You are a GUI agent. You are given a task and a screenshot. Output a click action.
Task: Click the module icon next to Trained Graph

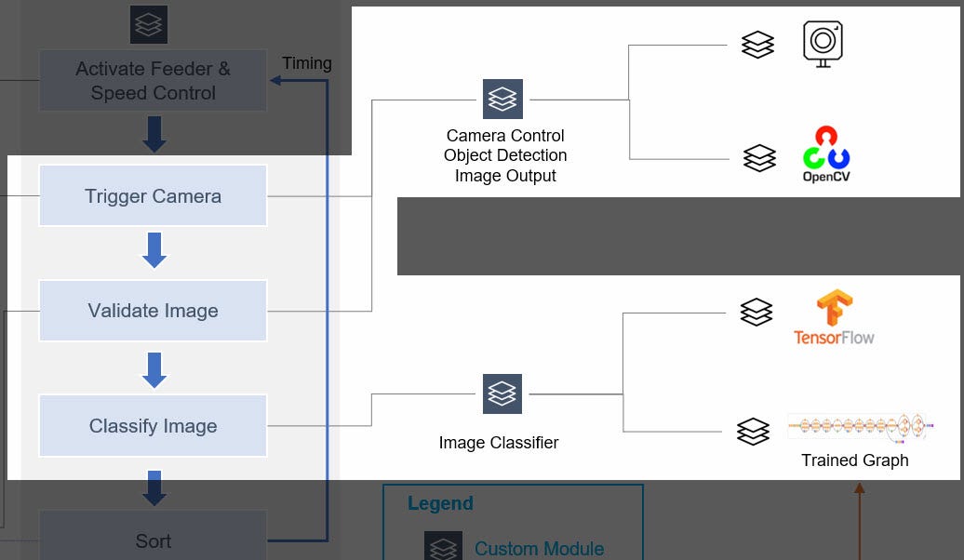point(754,431)
